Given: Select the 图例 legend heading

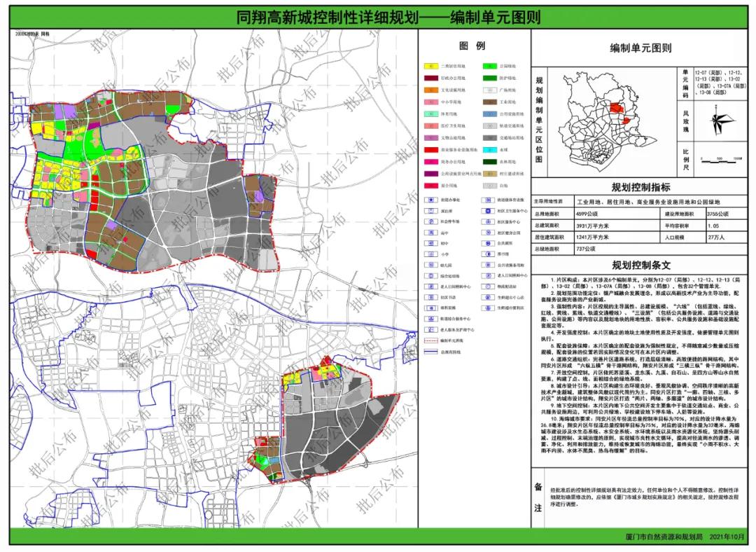Looking at the screenshot, I should coord(472,46).
